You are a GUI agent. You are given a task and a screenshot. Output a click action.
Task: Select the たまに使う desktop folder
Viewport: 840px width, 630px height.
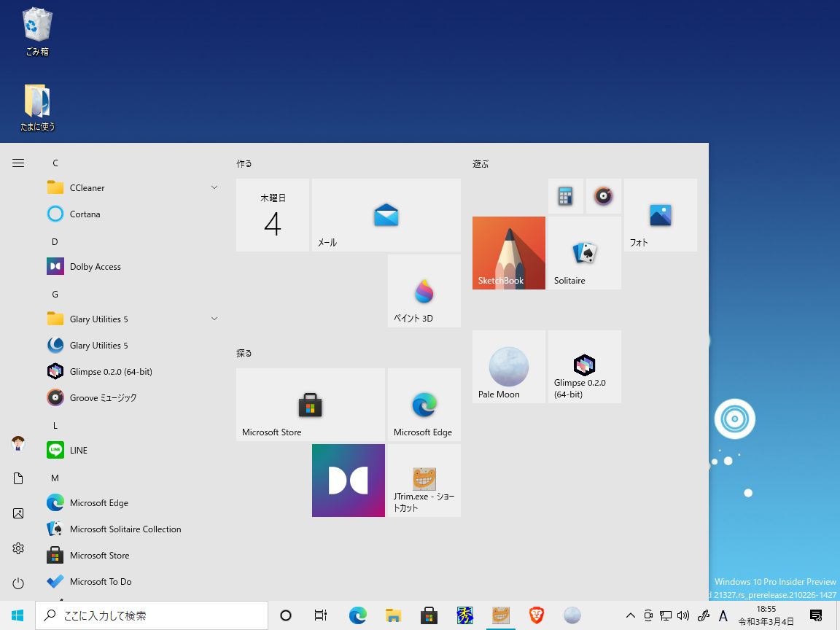[x=37, y=108]
